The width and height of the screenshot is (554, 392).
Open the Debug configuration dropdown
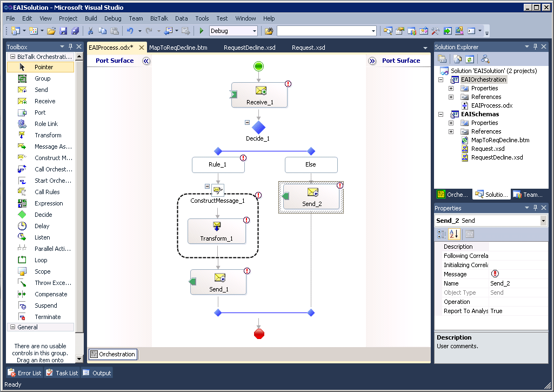point(253,30)
